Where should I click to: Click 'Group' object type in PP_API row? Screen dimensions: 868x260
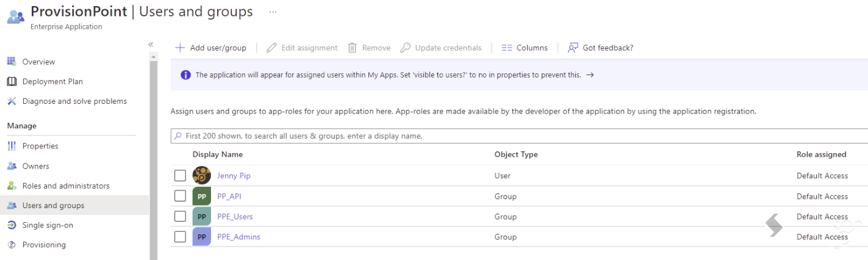pos(506,197)
